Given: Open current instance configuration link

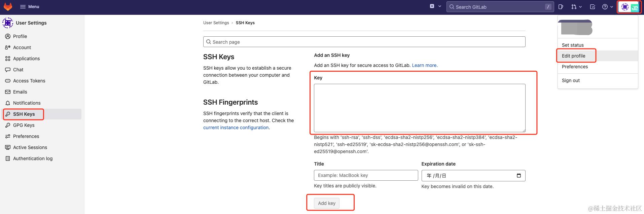Looking at the screenshot, I should pos(236,128).
